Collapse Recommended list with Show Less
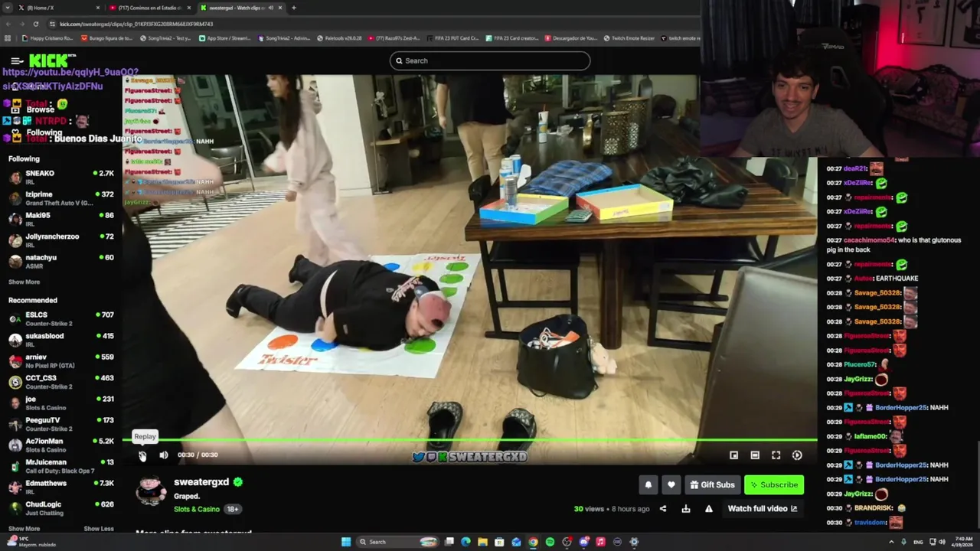The width and height of the screenshot is (980, 551). pos(98,529)
